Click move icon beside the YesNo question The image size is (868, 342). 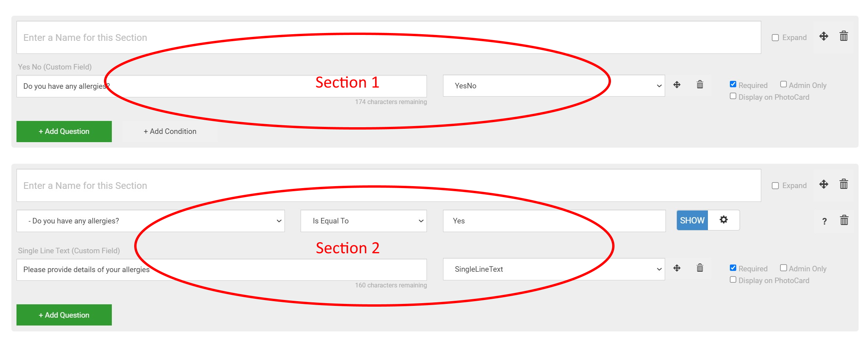[x=677, y=85]
